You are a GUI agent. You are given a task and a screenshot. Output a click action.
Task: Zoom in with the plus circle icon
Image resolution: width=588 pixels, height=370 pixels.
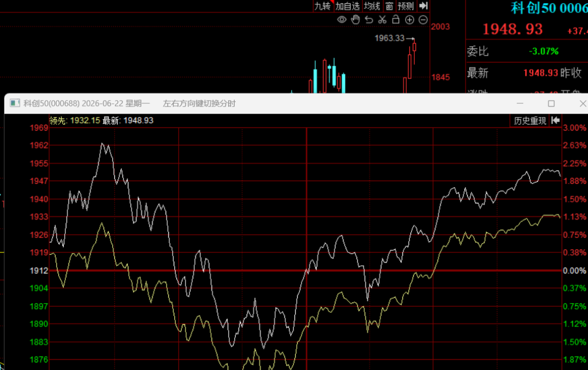pos(409,20)
